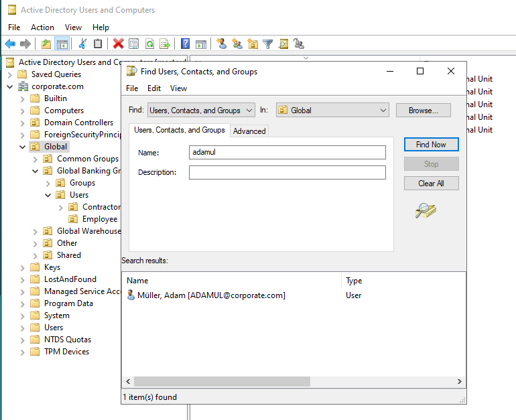Click the Create new group icon
Viewport: 516px width, 420px height.
[237, 44]
